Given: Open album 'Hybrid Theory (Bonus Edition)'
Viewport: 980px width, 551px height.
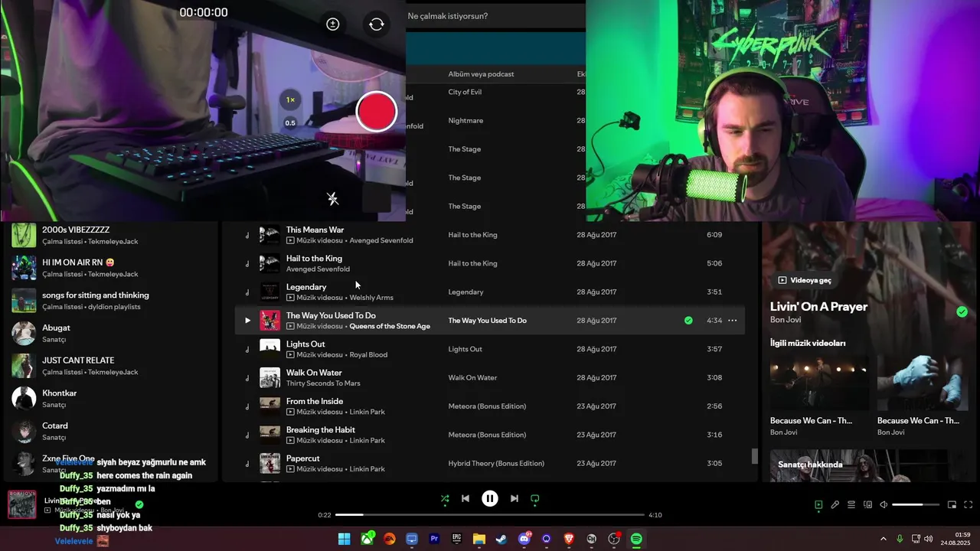Looking at the screenshot, I should point(496,464).
